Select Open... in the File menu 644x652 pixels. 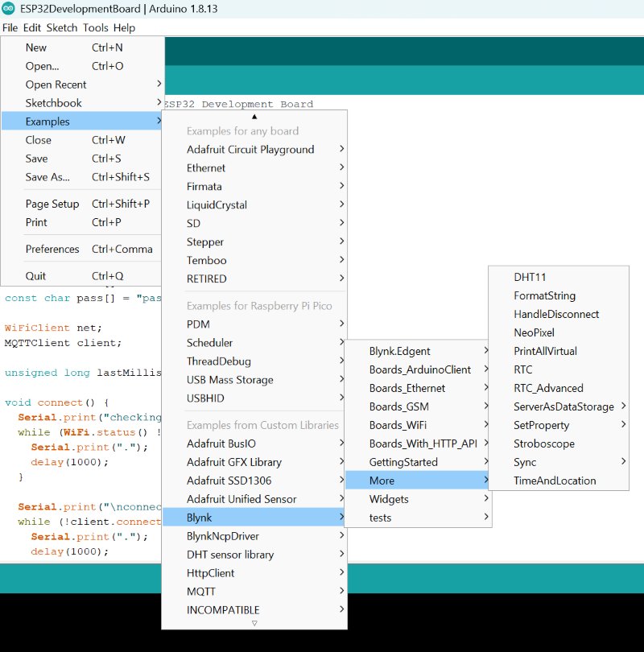pos(82,66)
